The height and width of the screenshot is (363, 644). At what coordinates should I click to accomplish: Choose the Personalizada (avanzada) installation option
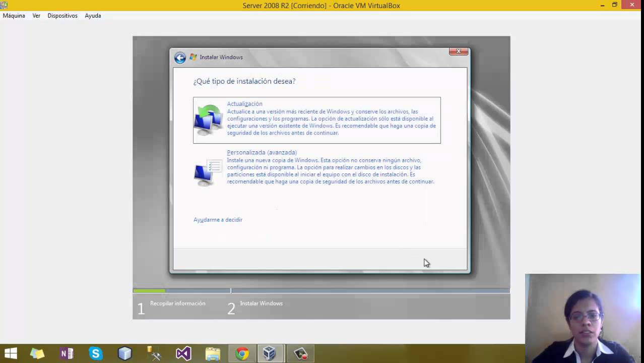point(316,167)
